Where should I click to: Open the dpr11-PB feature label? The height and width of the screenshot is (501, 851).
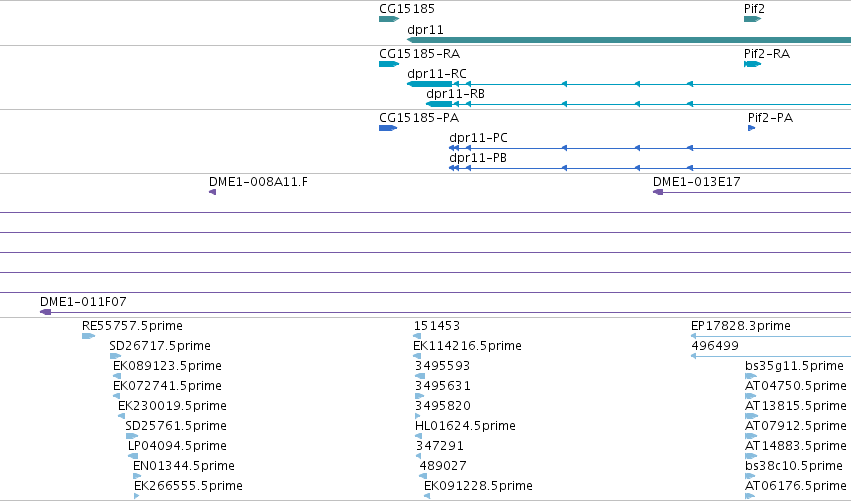(478, 158)
